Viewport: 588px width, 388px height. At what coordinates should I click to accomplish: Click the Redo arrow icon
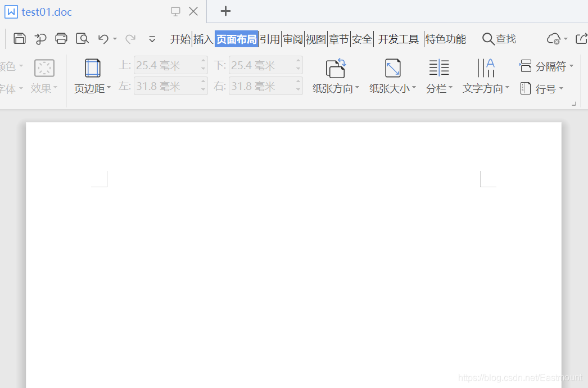click(x=130, y=39)
